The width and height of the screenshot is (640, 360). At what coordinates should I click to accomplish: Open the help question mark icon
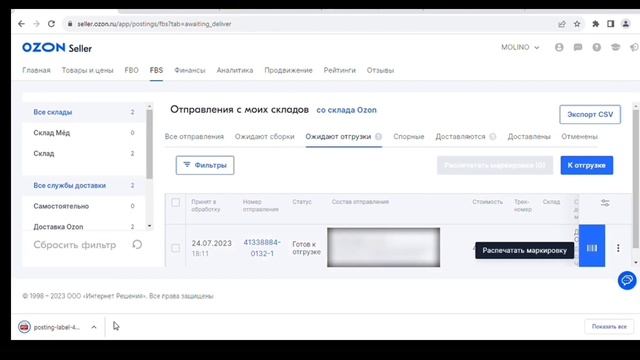click(x=597, y=47)
